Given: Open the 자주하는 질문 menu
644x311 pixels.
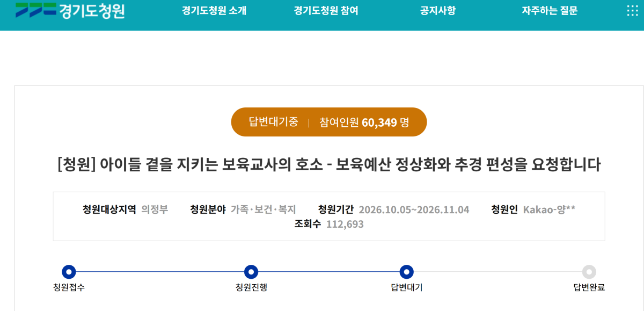Looking at the screenshot, I should coord(550,11).
